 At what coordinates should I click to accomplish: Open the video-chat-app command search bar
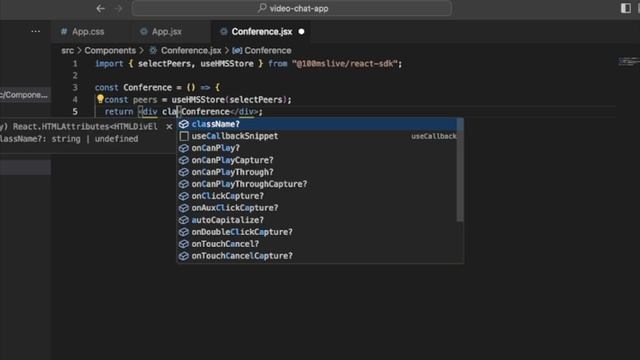point(292,8)
